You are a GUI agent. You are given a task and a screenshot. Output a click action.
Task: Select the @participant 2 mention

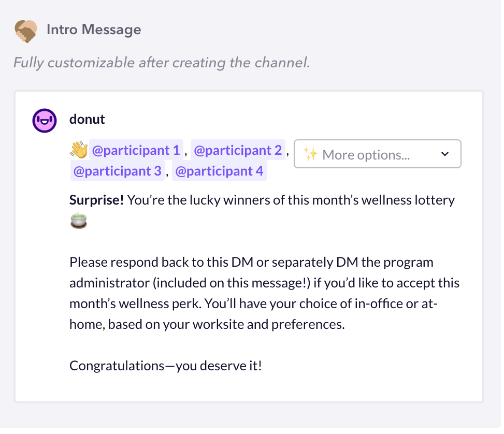238,150
